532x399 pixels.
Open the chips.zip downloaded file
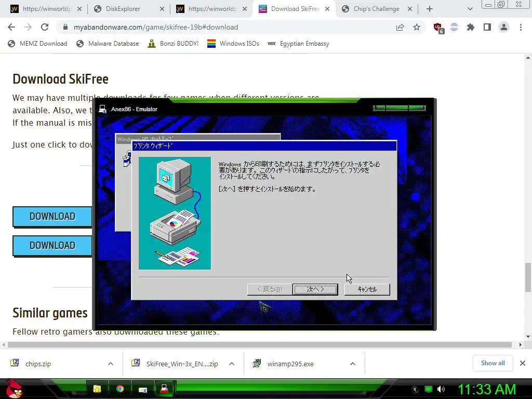(x=38, y=364)
